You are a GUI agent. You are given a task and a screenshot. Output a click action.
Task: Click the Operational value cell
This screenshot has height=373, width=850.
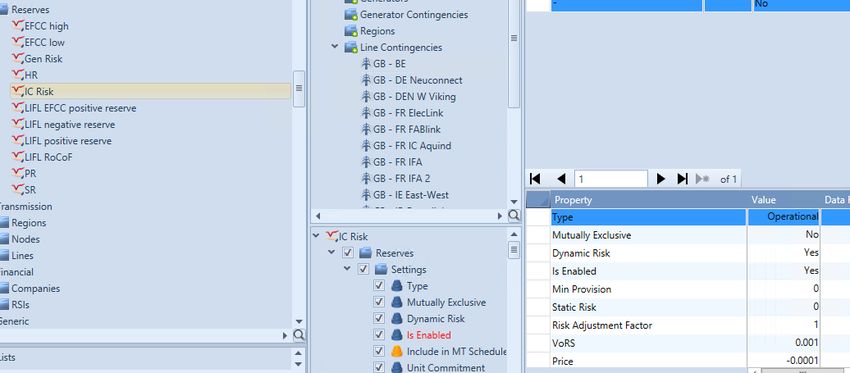(x=783, y=217)
